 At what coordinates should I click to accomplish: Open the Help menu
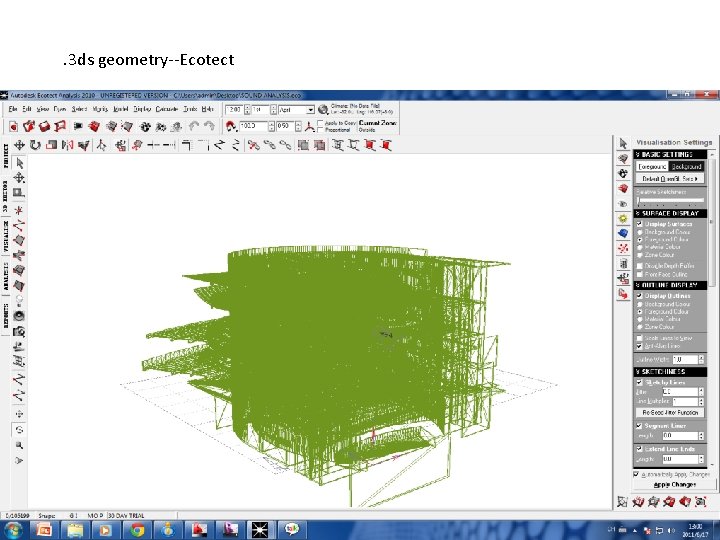pos(208,109)
